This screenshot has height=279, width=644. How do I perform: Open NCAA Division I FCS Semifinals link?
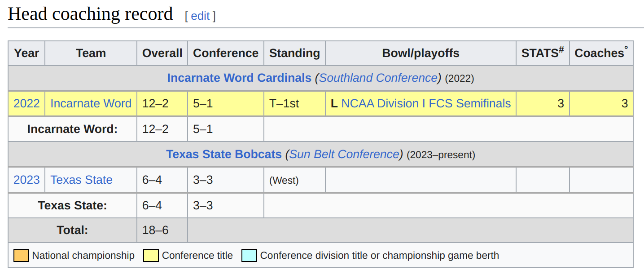pyautogui.click(x=426, y=103)
